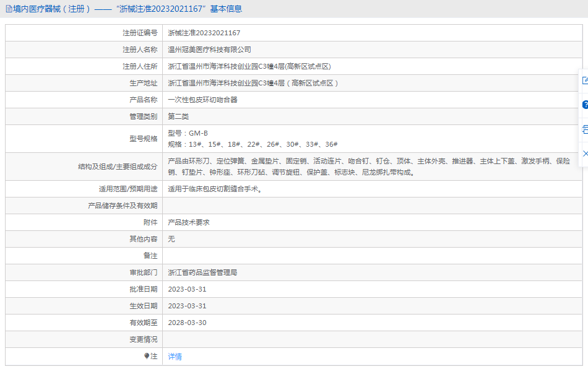This screenshot has height=369, width=588.
Task: Click the 附件 row label
Action: [x=150, y=222]
